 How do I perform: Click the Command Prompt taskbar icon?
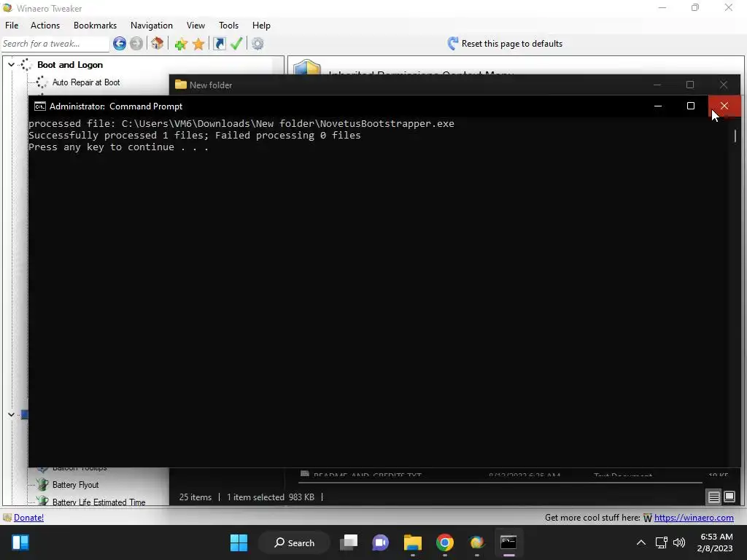pos(508,542)
